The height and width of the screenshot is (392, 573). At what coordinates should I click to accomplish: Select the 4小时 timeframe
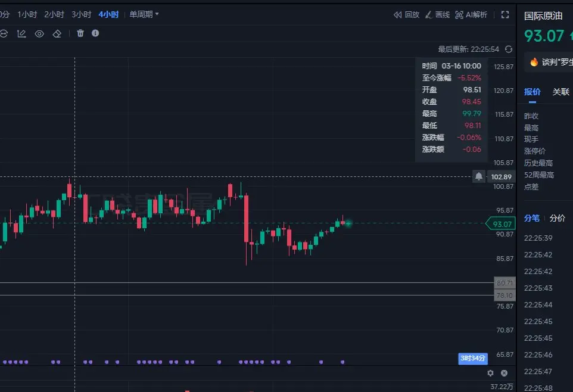108,15
